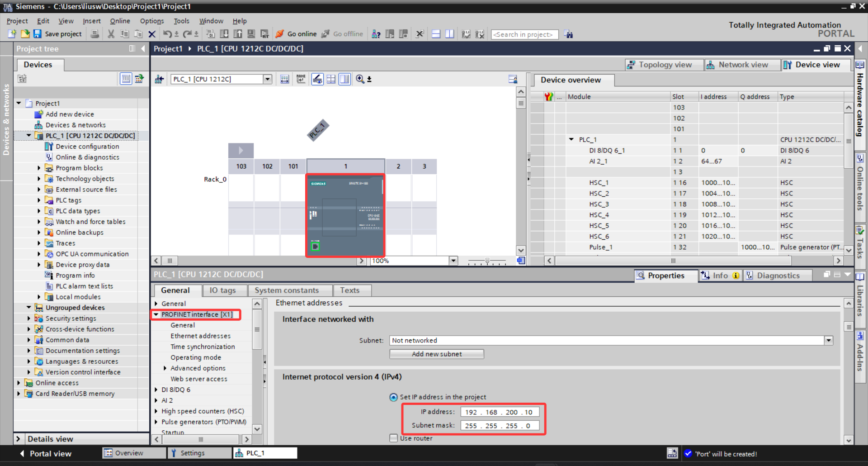Click the Download to device icon
The image size is (868, 466).
tap(224, 34)
